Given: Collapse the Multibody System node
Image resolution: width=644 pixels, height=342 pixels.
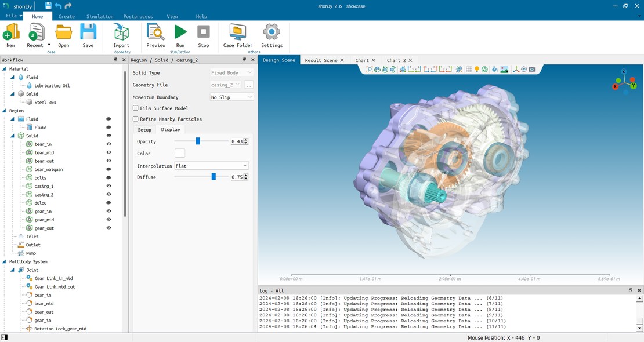Looking at the screenshot, I should coord(4,261).
